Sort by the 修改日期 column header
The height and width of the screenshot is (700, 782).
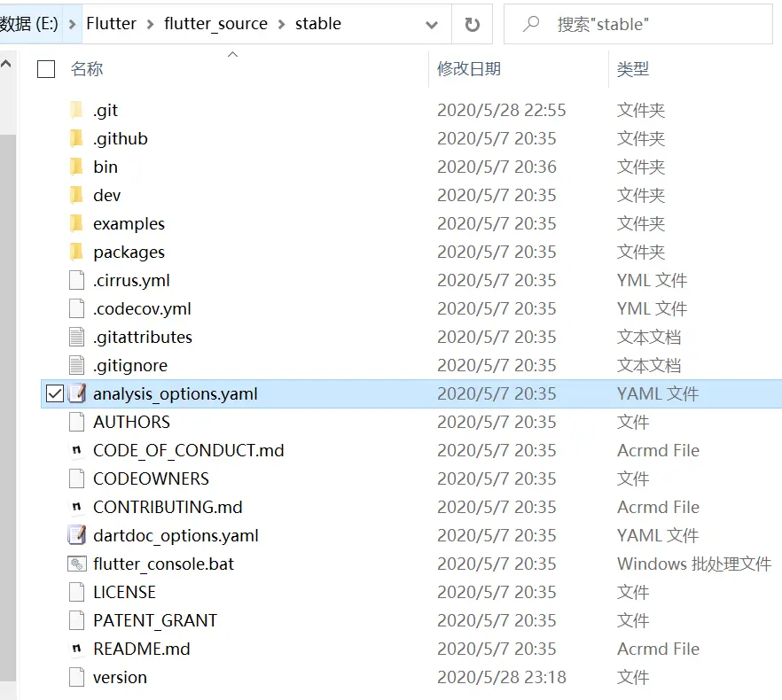(x=469, y=68)
